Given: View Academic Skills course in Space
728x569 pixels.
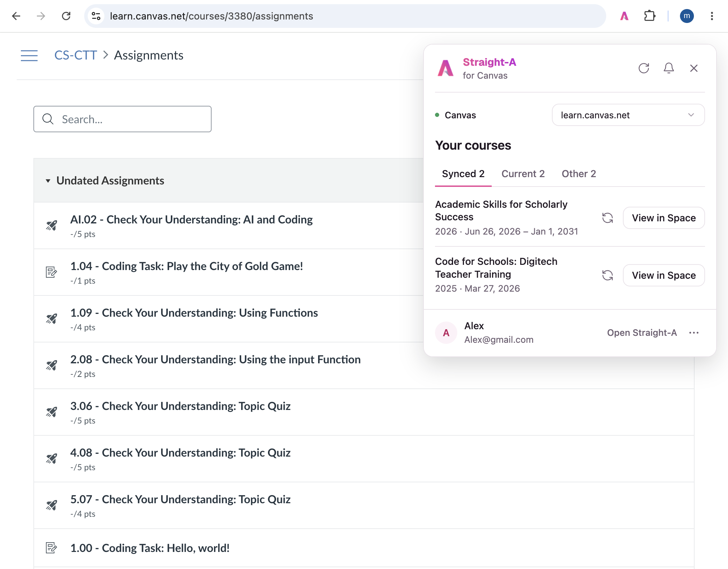Looking at the screenshot, I should click(664, 218).
